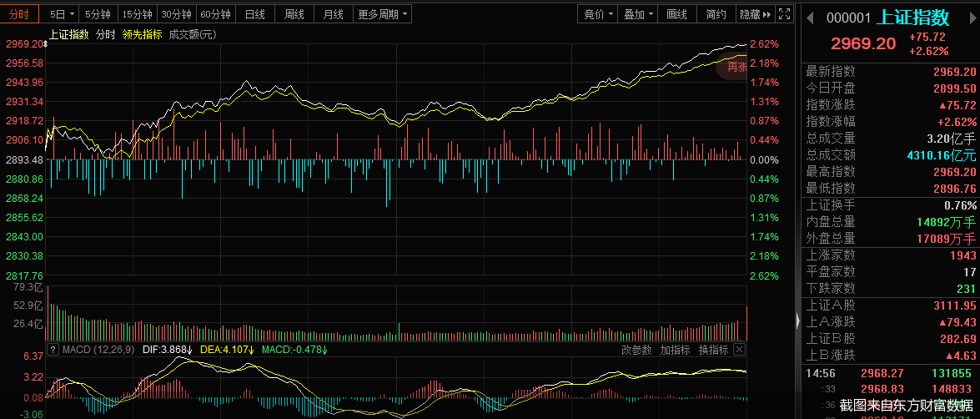Click the DEA:4.107 value
The width and height of the screenshot is (980, 419).
coord(227,349)
